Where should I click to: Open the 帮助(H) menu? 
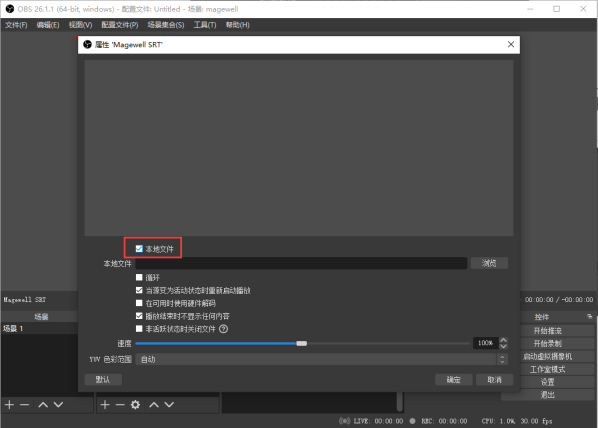click(x=238, y=25)
